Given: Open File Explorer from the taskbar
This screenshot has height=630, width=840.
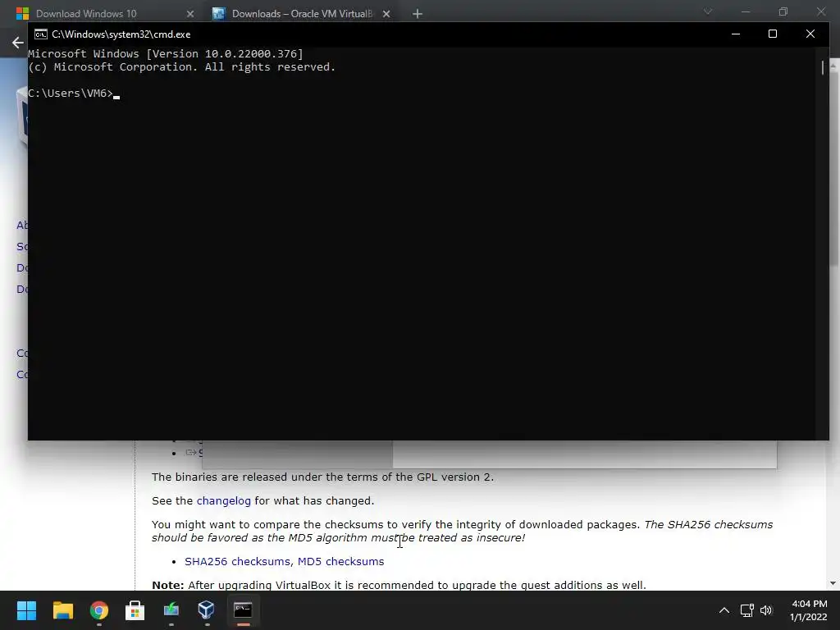Looking at the screenshot, I should click(x=62, y=609).
